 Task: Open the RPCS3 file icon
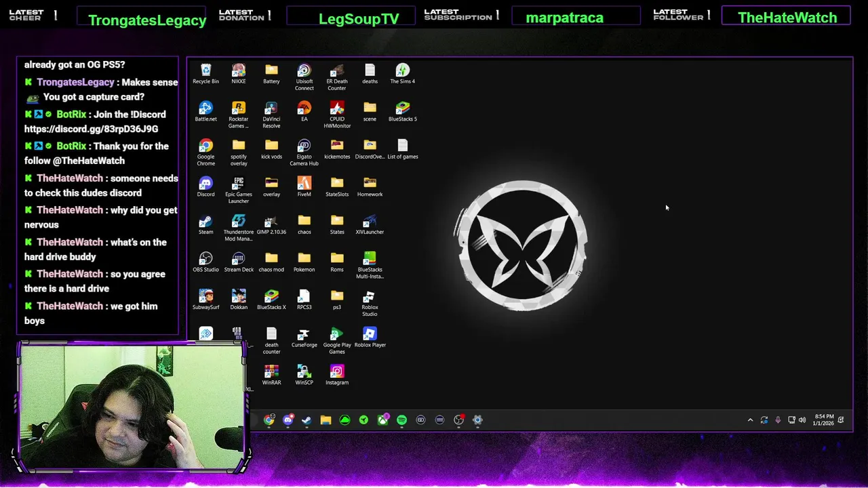point(304,300)
